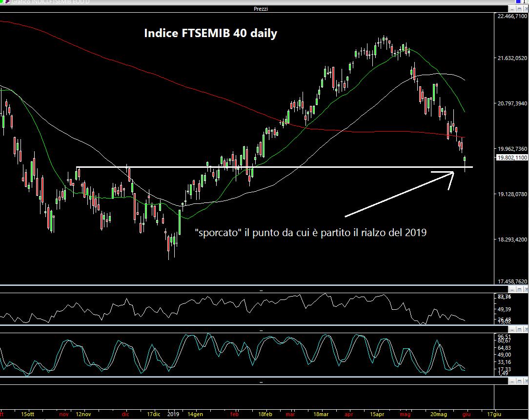Minimize the empty bottom panel
The height and width of the screenshot is (420, 529).
click(x=512, y=381)
